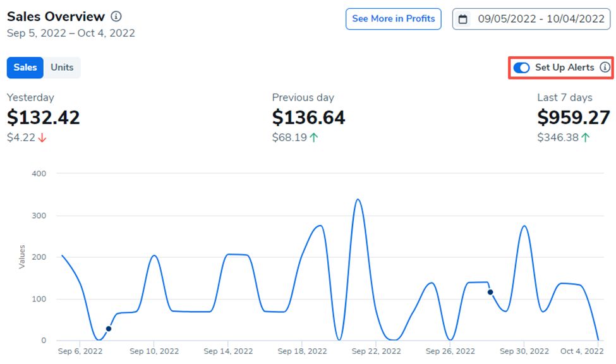Click the Yesterday $132.42 sales value
The image size is (616, 364).
click(x=44, y=118)
